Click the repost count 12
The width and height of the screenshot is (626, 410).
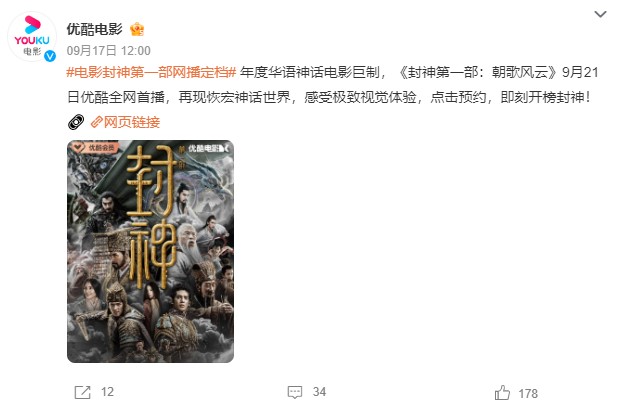(x=107, y=392)
